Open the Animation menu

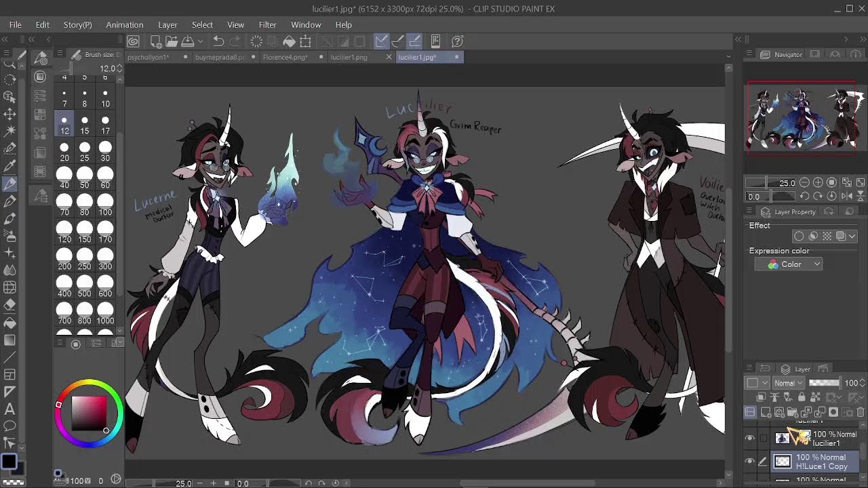pyautogui.click(x=124, y=24)
